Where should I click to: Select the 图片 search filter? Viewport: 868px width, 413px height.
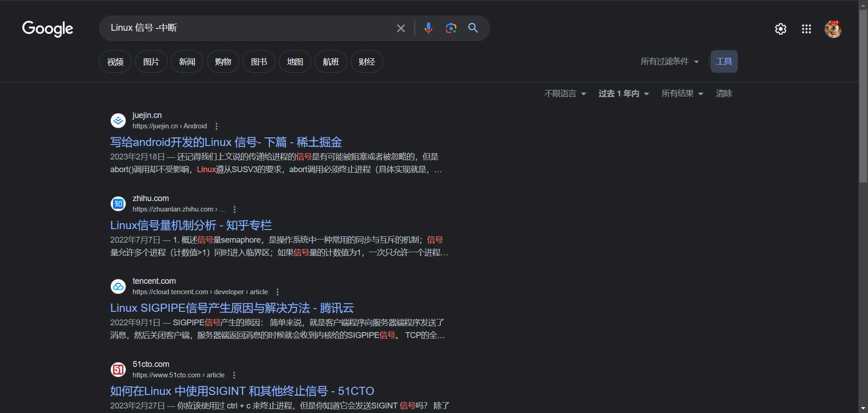[151, 61]
